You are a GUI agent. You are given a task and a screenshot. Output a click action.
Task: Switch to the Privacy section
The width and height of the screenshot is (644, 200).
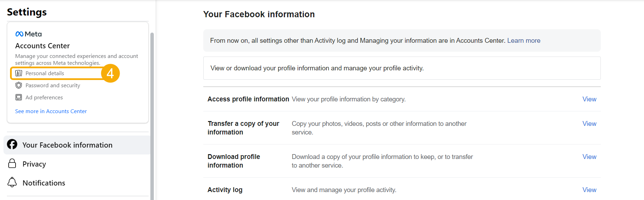(34, 164)
